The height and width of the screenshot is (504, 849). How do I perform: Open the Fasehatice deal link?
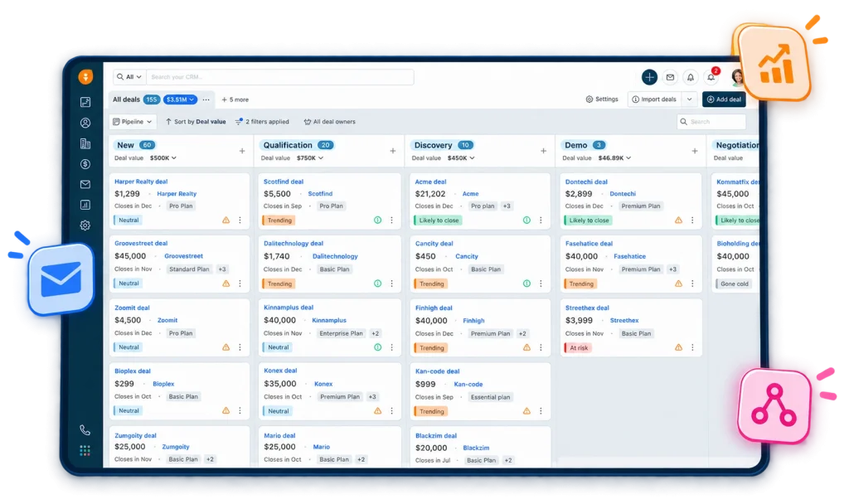coord(589,244)
